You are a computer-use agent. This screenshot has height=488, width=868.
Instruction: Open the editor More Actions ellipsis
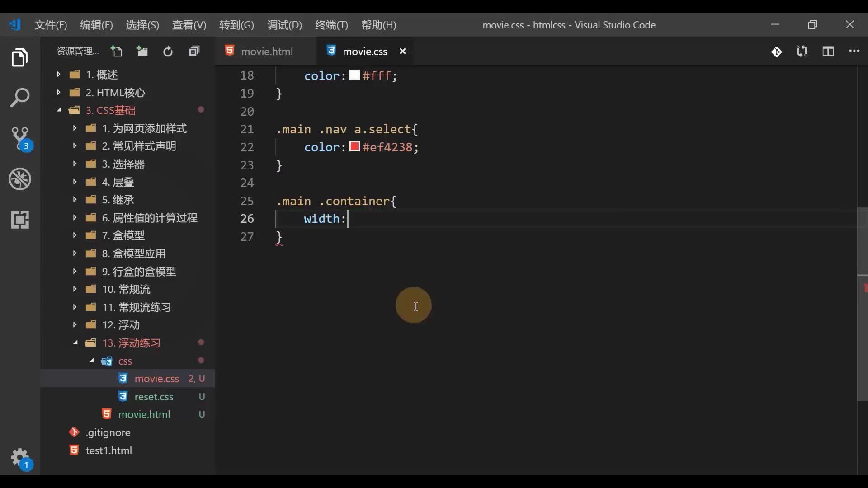click(x=854, y=51)
